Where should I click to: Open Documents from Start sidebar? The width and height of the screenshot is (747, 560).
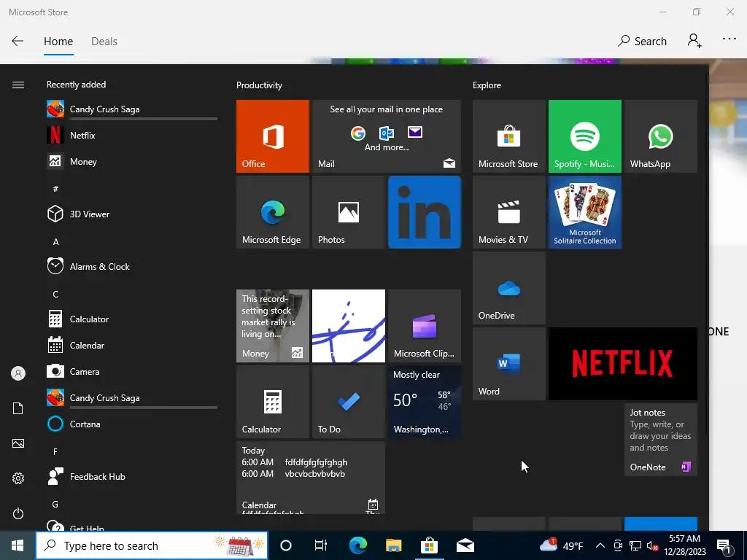pos(18,408)
